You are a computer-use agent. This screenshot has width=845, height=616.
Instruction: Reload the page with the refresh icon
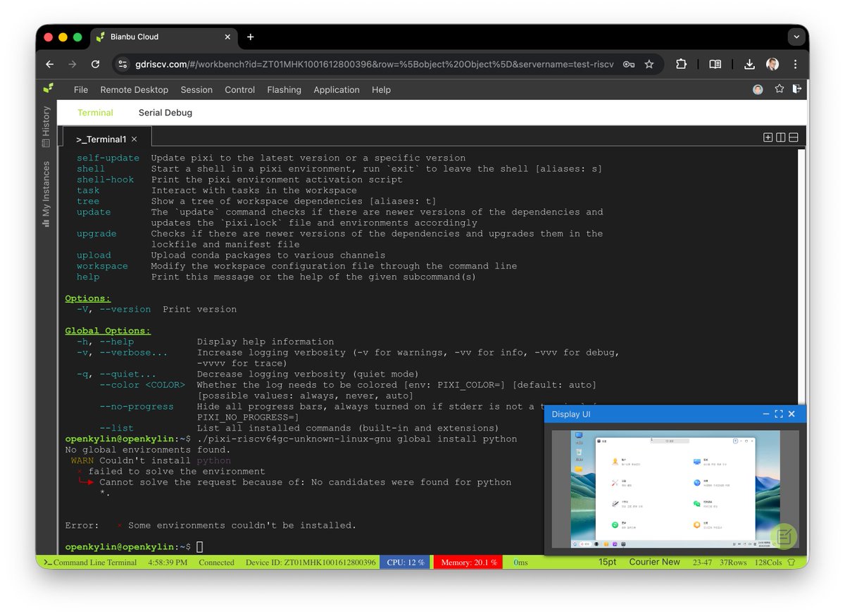pyautogui.click(x=95, y=64)
